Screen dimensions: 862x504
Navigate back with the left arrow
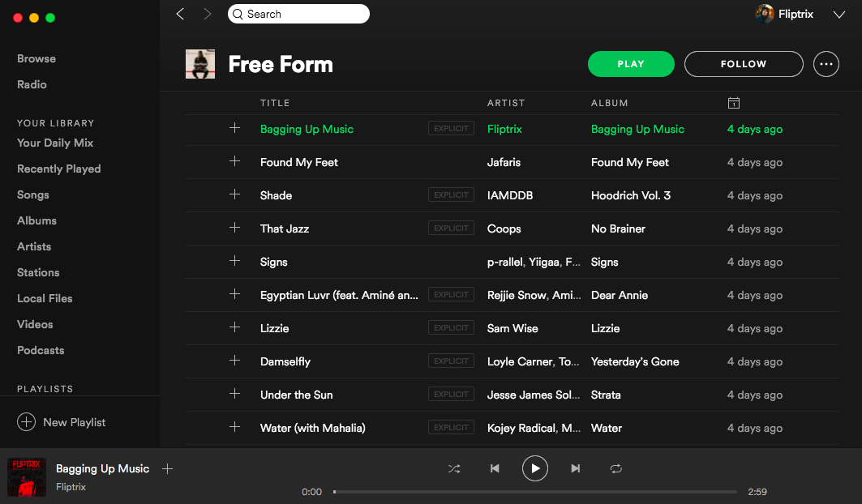click(x=180, y=14)
